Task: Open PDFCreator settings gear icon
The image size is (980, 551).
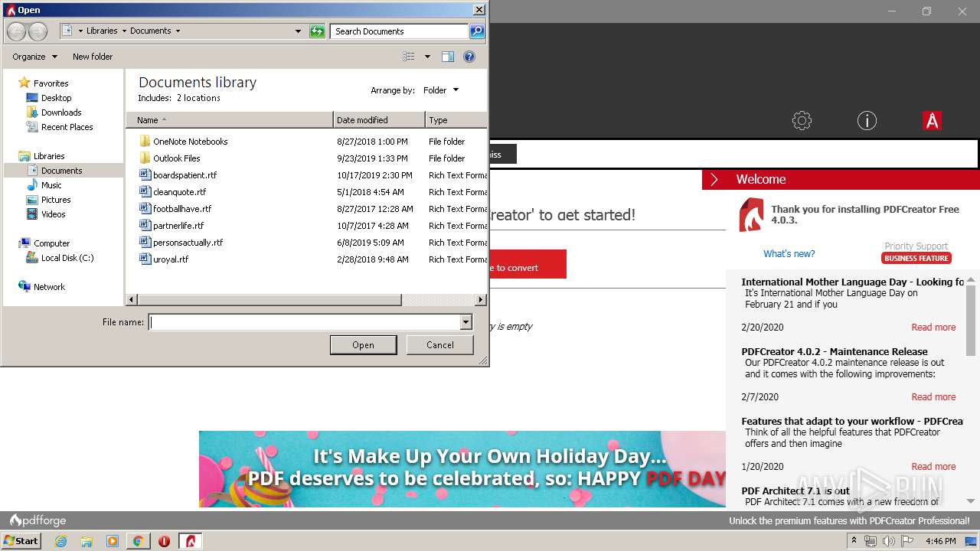Action: (802, 120)
